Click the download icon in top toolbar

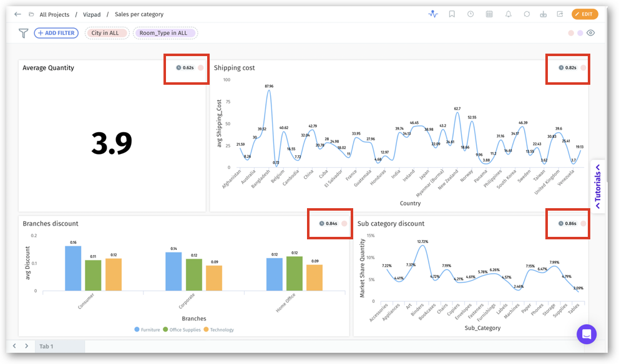click(x=543, y=14)
